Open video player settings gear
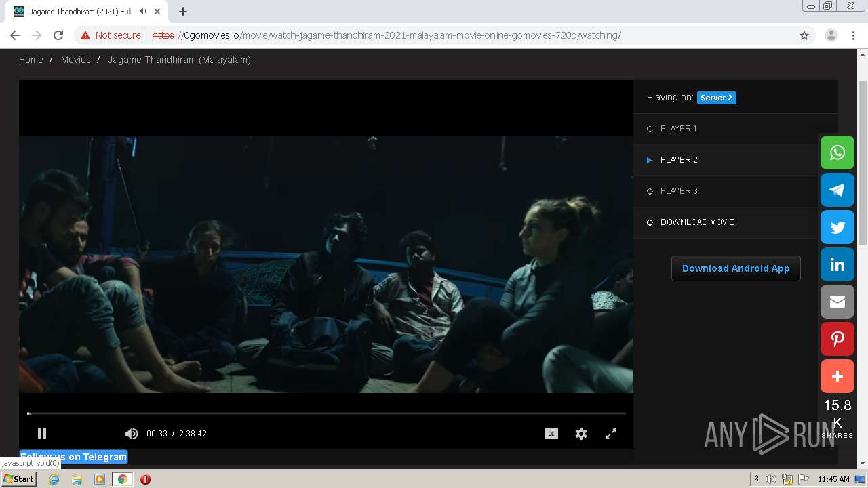Screen dimensions: 868x488 tap(581, 434)
